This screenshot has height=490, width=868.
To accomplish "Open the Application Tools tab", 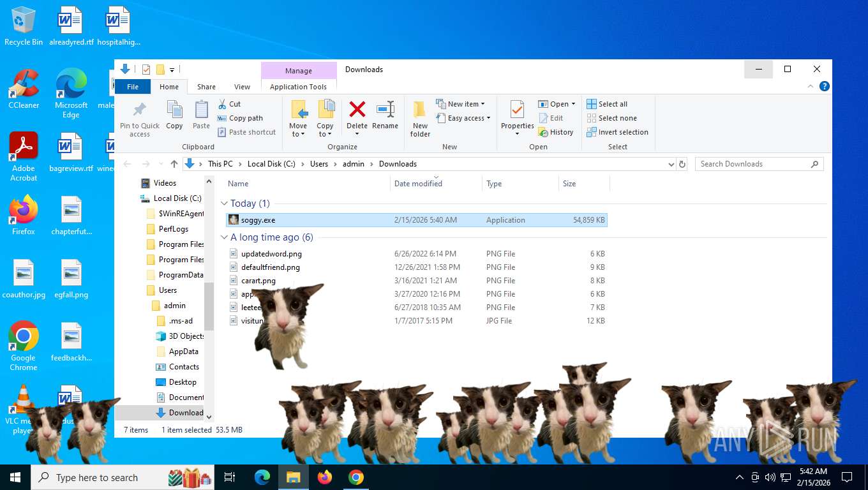I will pos(298,87).
